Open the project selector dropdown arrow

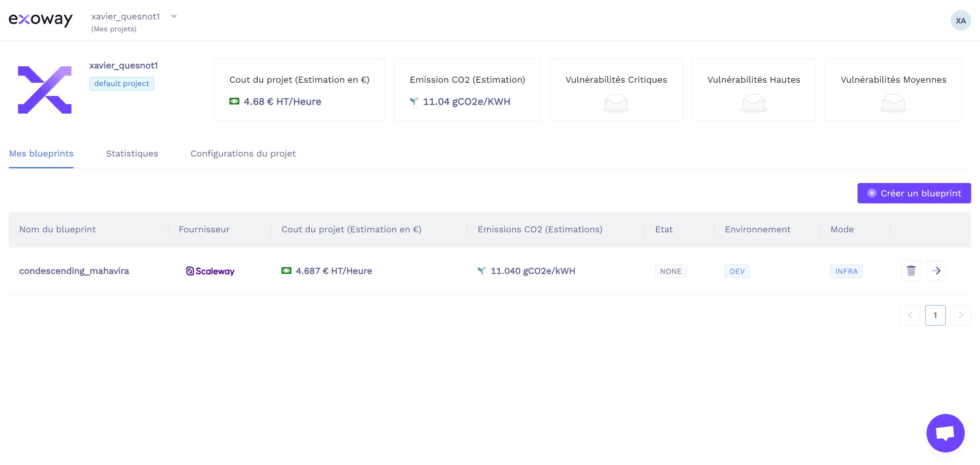coord(174,17)
